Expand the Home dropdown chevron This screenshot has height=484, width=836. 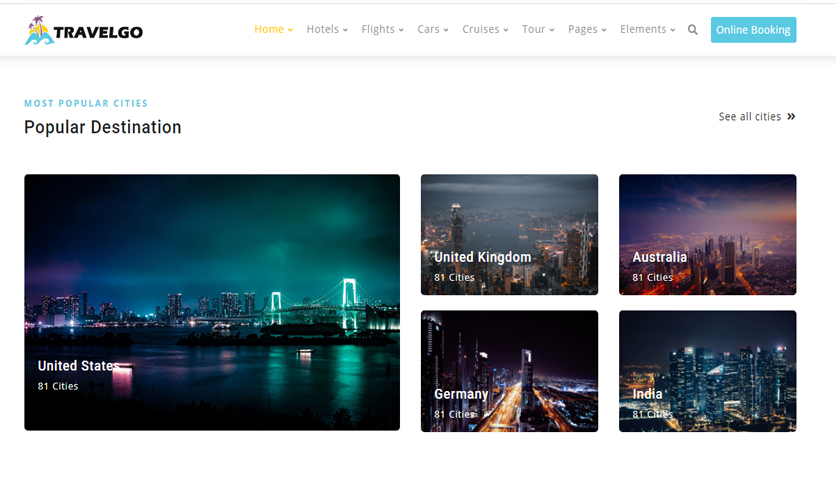click(x=290, y=30)
